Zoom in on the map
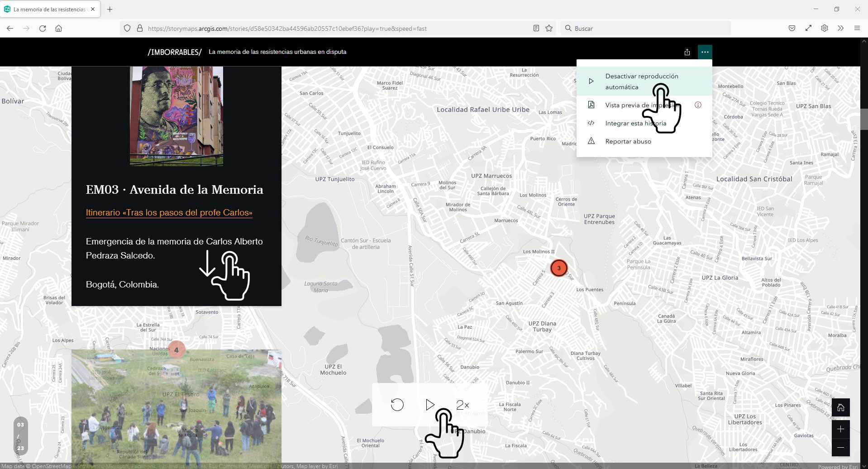This screenshot has height=469, width=868. (840, 429)
